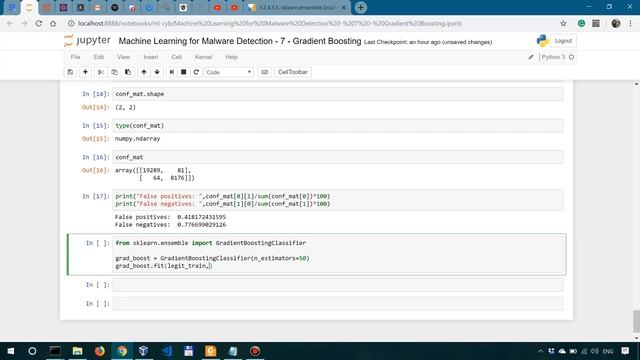Restart the kernel with the circular arrow
The width and height of the screenshot is (640, 360).
196,72
